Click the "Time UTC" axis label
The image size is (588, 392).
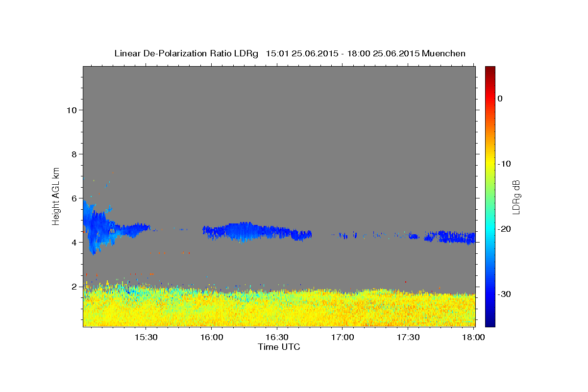[279, 347]
